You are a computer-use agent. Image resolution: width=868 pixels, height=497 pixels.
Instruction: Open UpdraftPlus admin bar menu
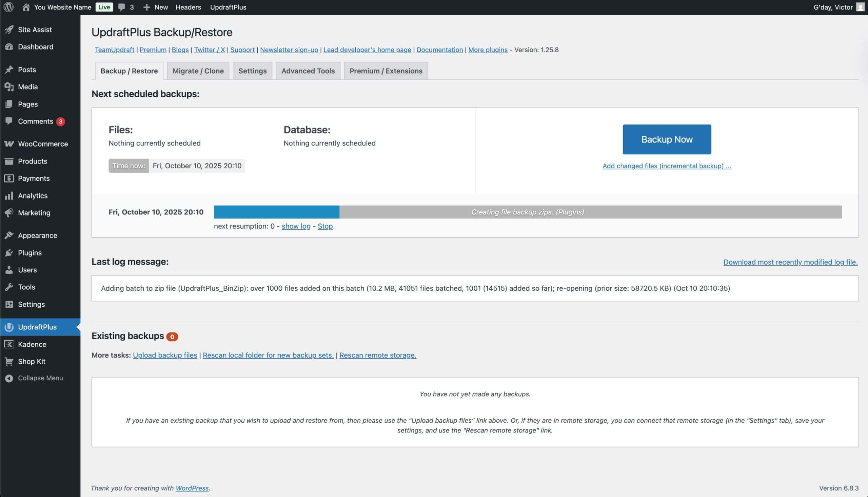click(228, 7)
